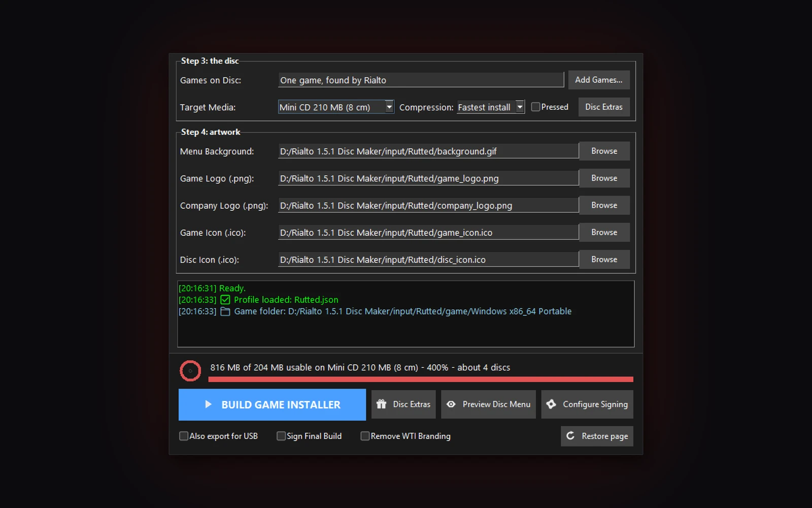812x508 pixels.
Task: Start Build Game Installer
Action: tap(272, 404)
